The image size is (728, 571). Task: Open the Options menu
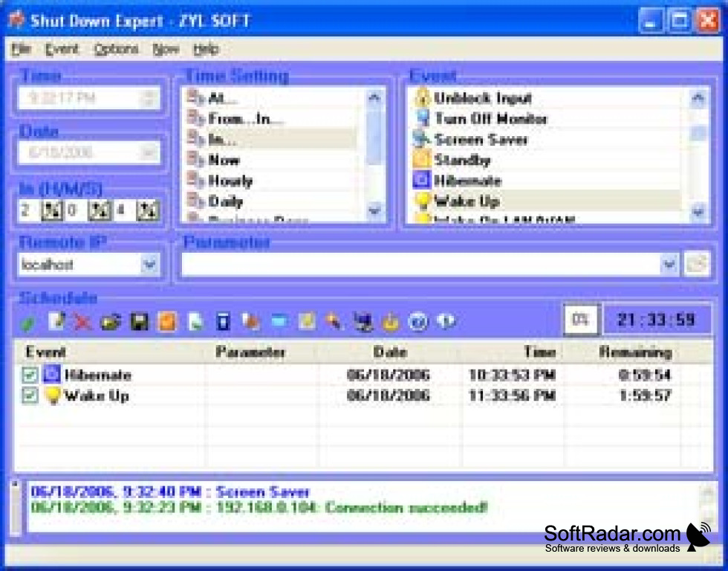(x=116, y=49)
